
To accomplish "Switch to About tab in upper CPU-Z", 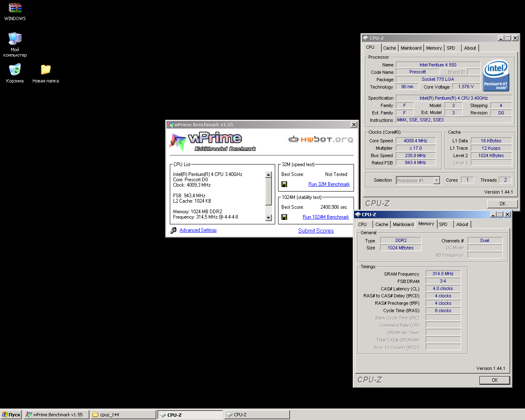I will tap(470, 48).
